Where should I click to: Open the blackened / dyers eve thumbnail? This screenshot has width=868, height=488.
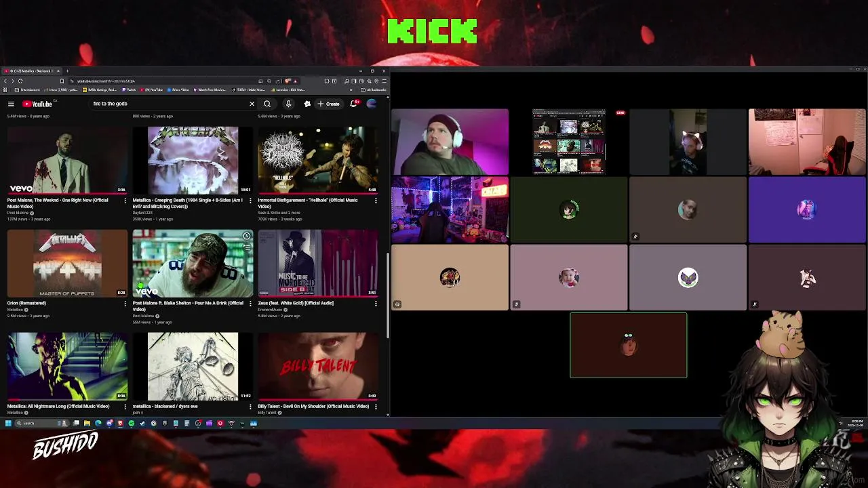click(193, 366)
